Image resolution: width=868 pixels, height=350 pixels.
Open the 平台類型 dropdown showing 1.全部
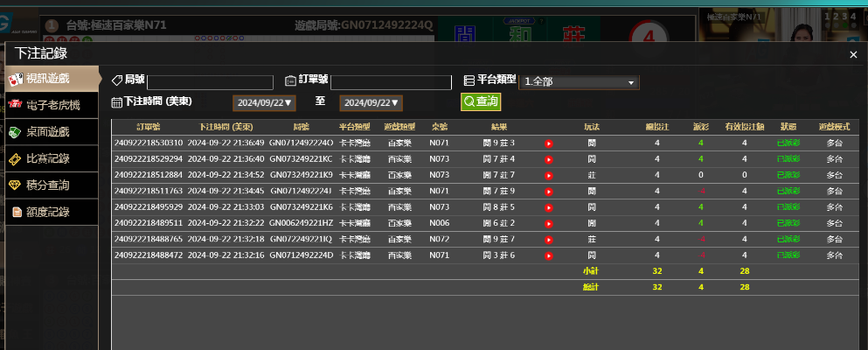tap(580, 82)
